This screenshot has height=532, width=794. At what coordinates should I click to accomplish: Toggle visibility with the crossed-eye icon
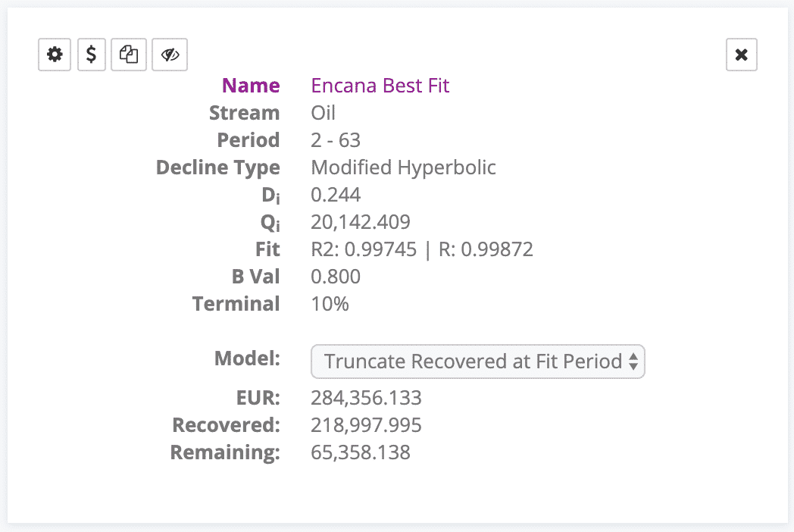[x=170, y=55]
